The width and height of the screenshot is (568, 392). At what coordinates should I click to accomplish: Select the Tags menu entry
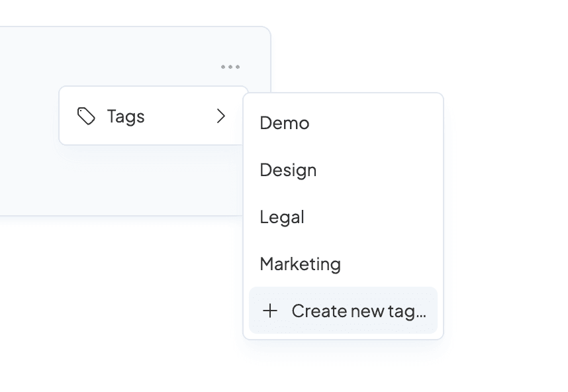[x=154, y=116]
